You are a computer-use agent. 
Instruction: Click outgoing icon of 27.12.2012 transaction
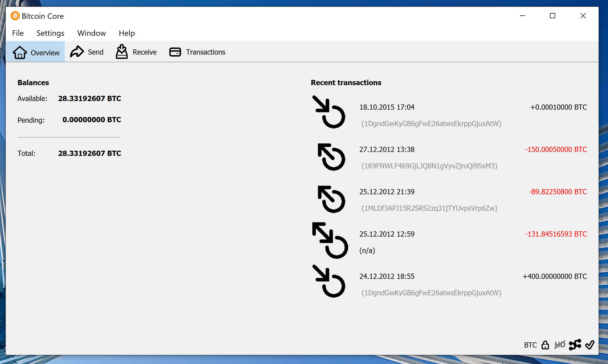tap(331, 157)
